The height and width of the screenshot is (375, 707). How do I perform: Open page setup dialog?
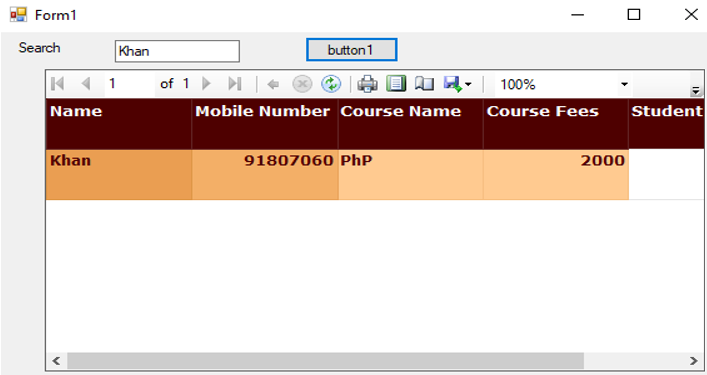tap(424, 83)
